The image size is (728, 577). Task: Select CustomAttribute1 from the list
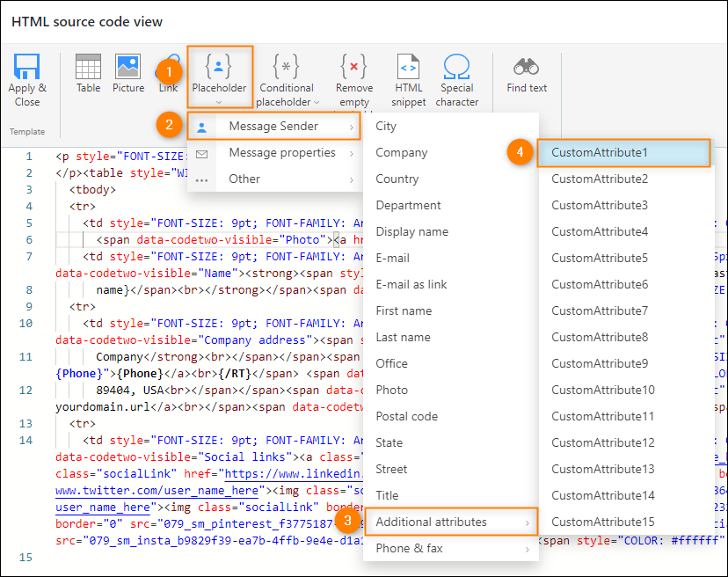(624, 152)
